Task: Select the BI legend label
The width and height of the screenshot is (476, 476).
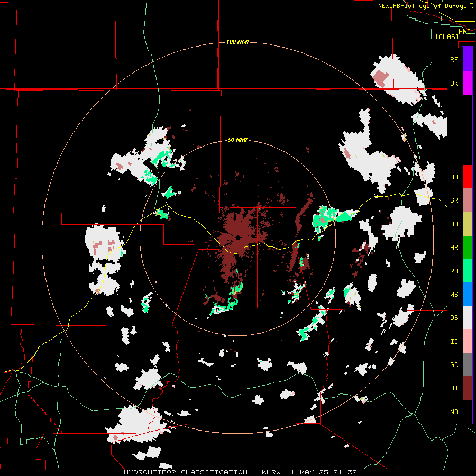Action: [x=454, y=388]
